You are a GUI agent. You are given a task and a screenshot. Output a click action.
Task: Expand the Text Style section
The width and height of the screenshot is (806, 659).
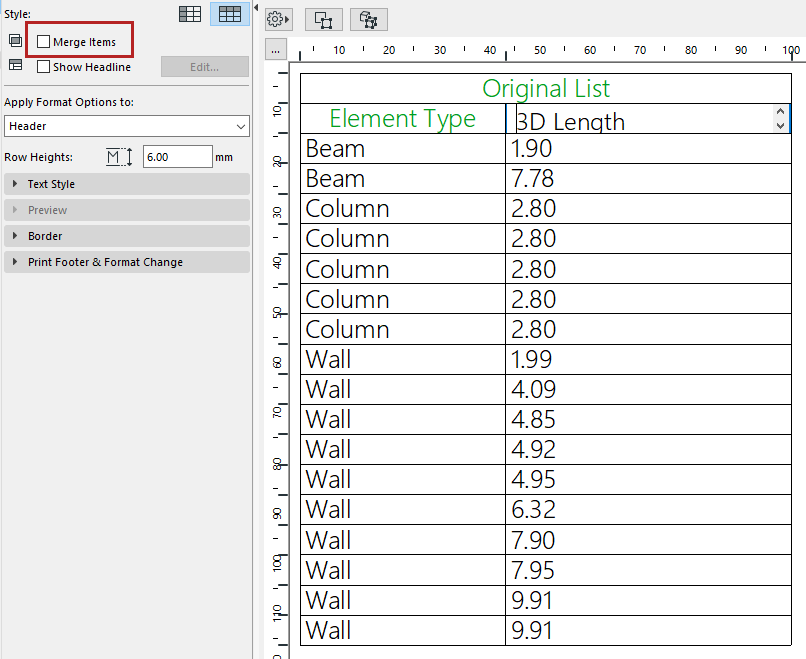pos(127,184)
